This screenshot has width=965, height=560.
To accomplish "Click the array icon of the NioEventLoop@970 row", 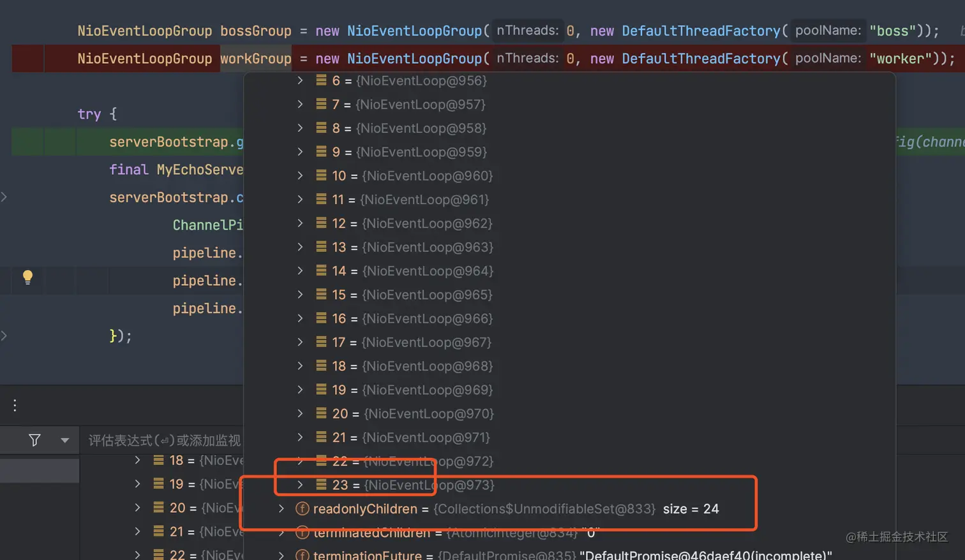I will (321, 413).
